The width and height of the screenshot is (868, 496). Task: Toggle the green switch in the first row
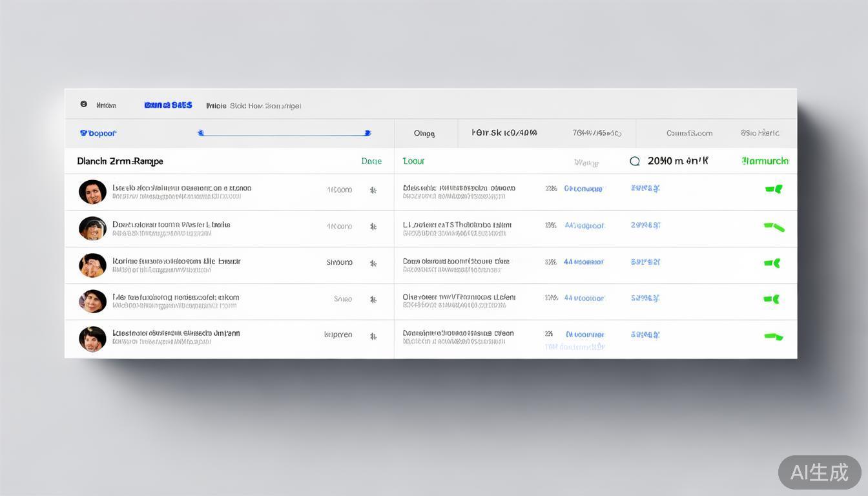point(774,189)
